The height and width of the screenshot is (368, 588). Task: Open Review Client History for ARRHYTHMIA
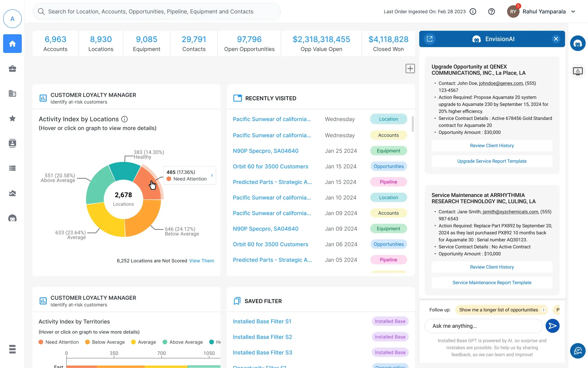[492, 267]
